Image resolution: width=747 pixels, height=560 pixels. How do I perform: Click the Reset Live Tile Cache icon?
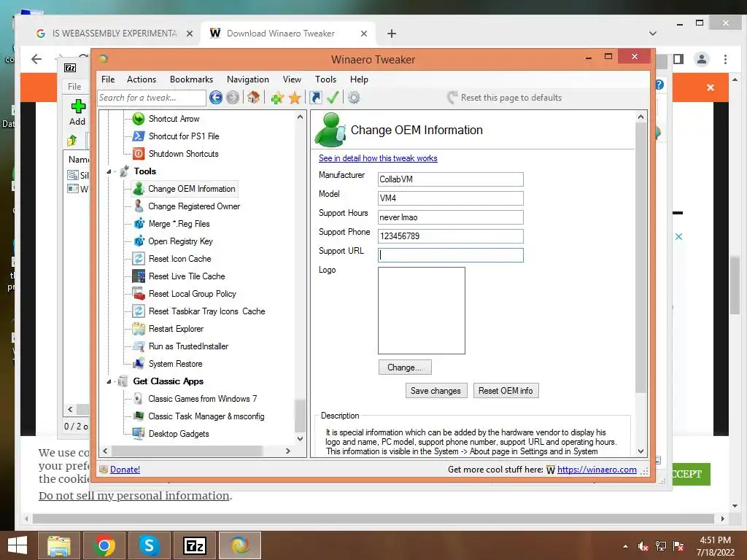tap(139, 276)
